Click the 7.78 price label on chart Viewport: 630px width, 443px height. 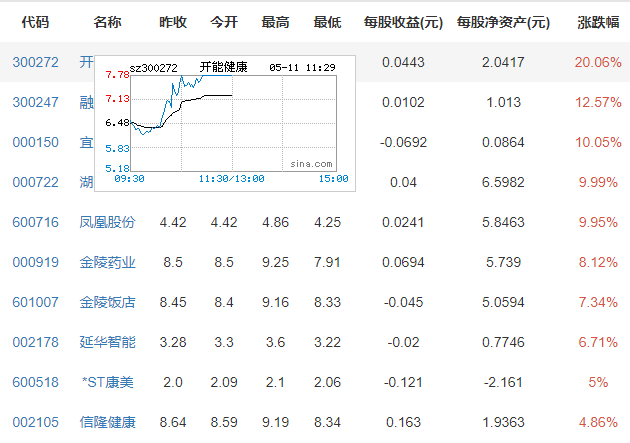[x=117, y=74]
